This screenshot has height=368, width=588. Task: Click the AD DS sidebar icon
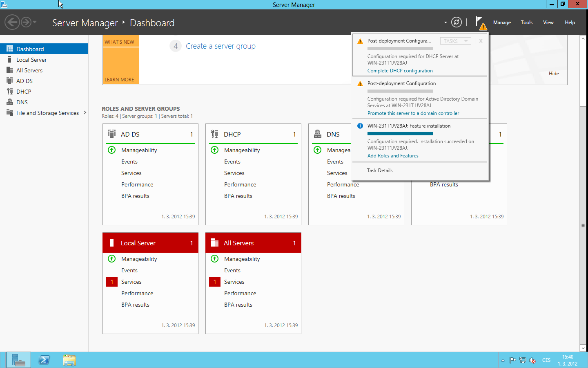coord(10,81)
